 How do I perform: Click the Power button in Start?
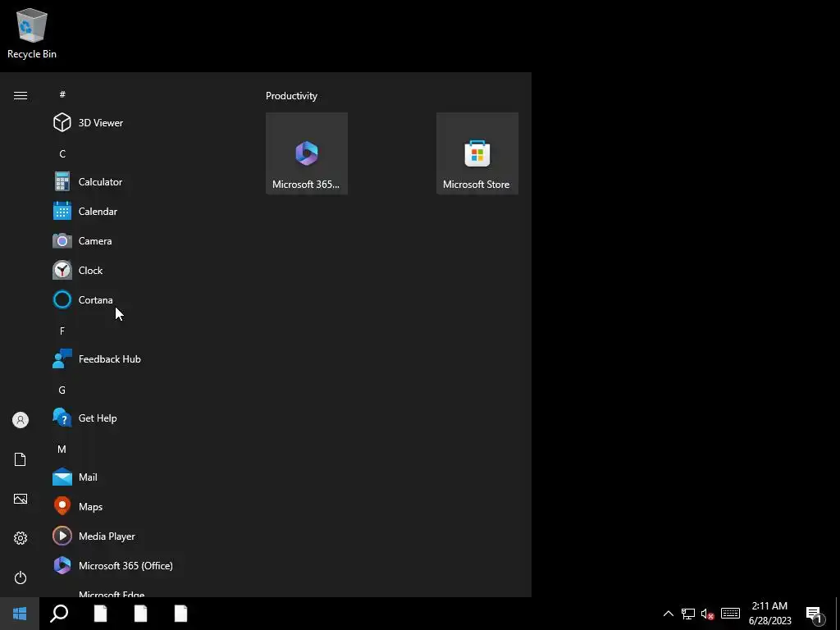pyautogui.click(x=21, y=577)
